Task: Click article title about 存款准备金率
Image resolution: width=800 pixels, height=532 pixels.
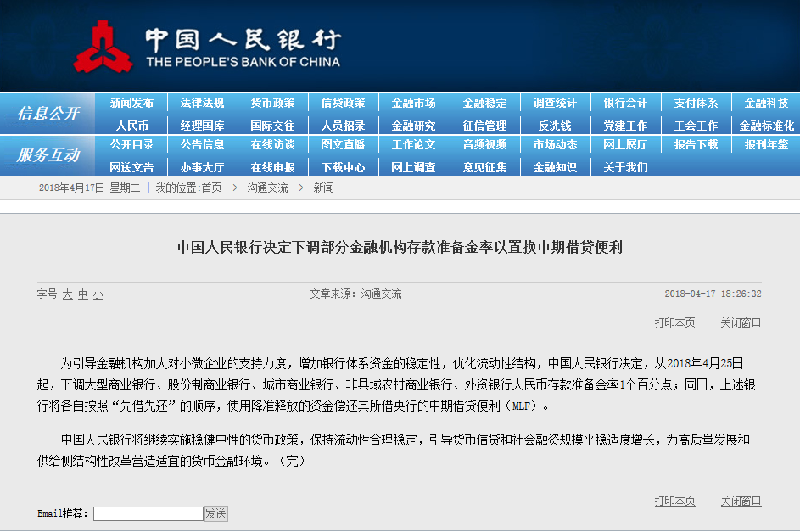Action: click(400, 248)
